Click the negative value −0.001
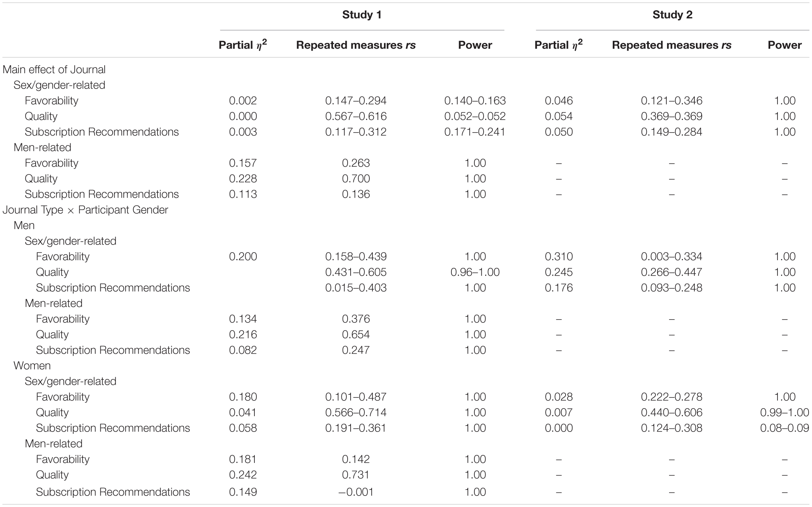The image size is (812, 507). point(356,492)
